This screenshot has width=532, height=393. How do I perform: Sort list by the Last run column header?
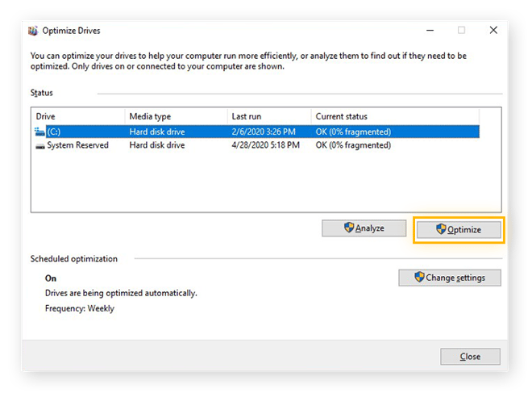click(269, 116)
